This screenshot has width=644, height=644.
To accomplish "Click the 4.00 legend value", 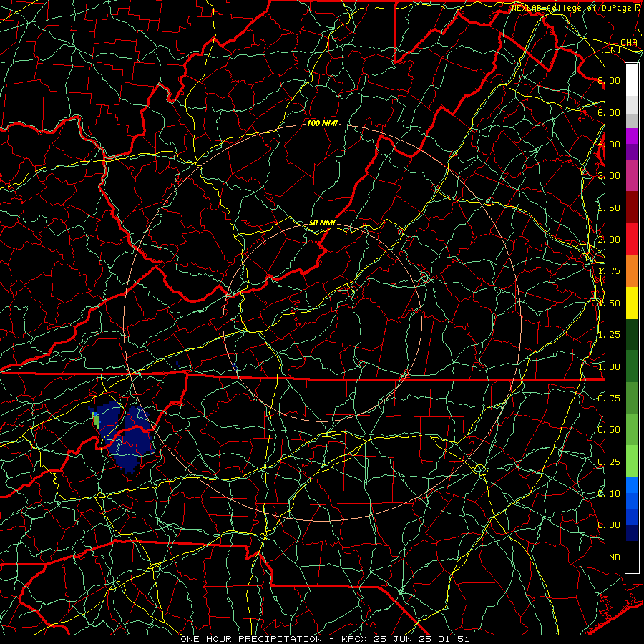I will [x=609, y=144].
